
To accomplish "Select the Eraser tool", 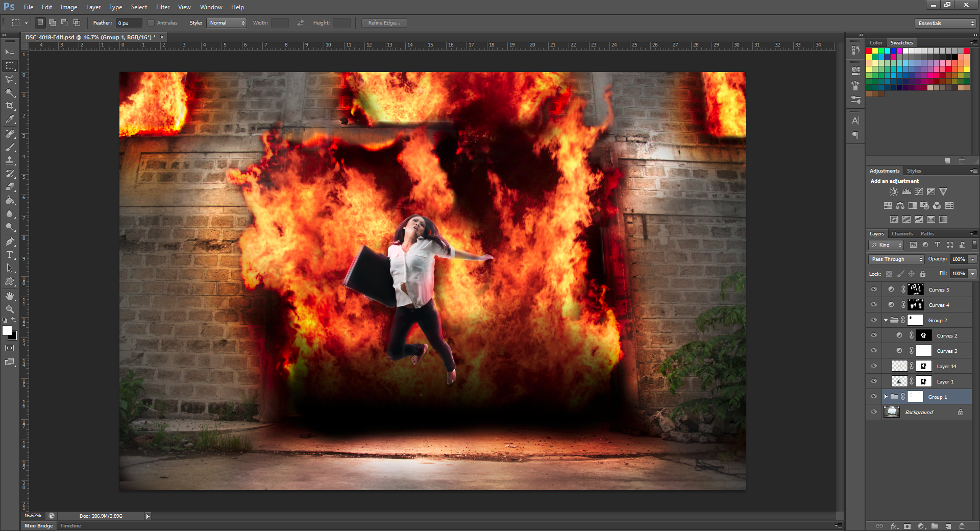I will [10, 187].
